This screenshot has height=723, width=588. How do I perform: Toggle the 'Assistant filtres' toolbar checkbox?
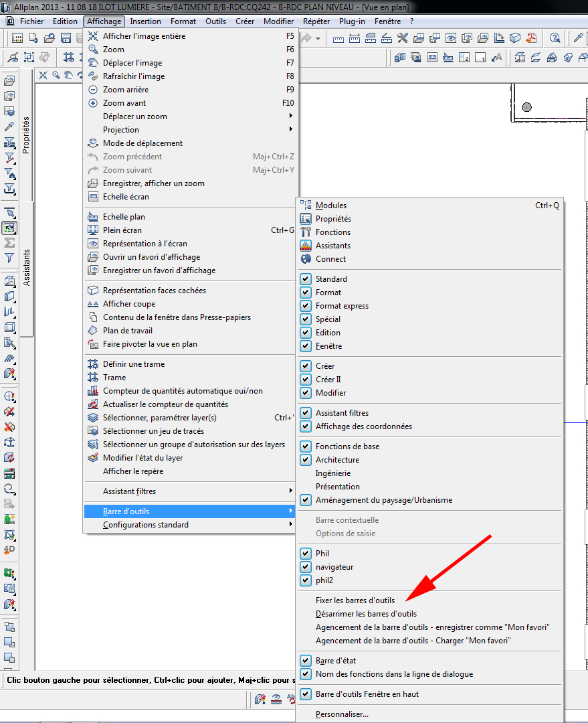coord(306,412)
